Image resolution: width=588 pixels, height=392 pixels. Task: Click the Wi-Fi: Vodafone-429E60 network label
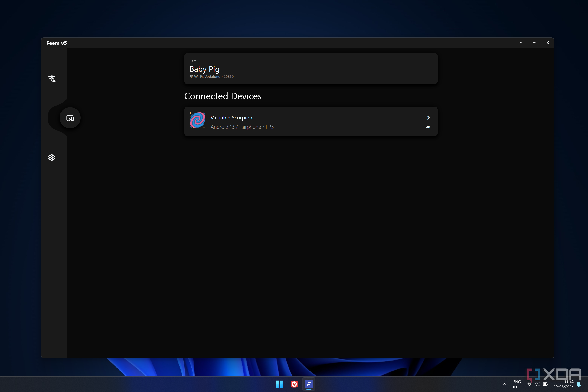(x=214, y=77)
